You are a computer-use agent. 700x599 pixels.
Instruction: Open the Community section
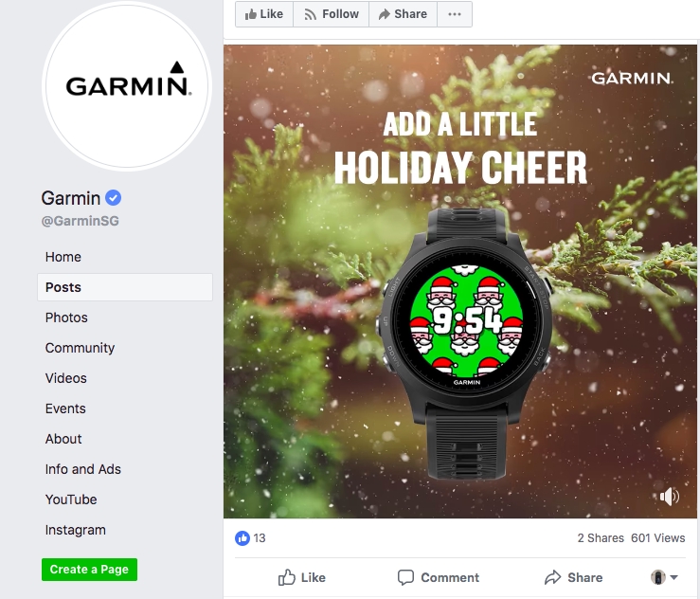pos(80,348)
